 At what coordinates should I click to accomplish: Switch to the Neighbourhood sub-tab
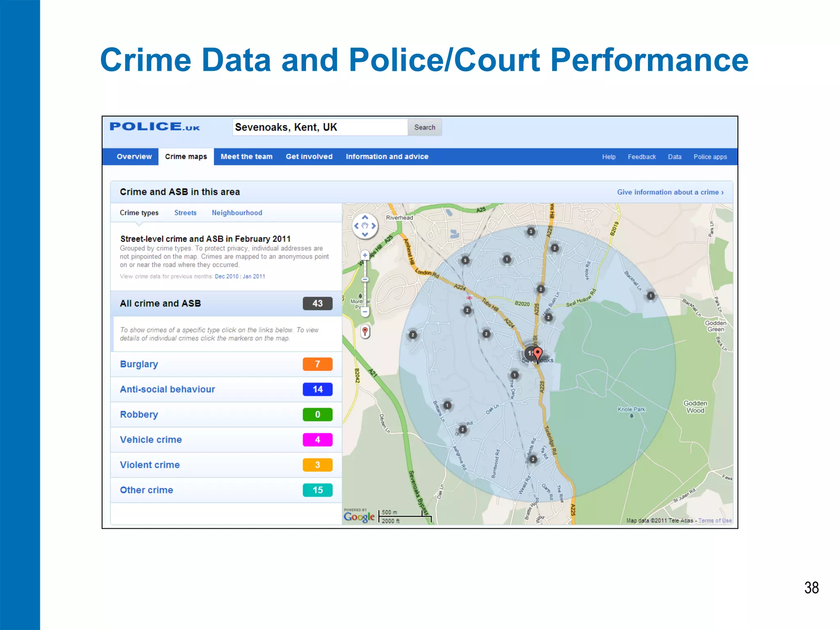(x=237, y=213)
